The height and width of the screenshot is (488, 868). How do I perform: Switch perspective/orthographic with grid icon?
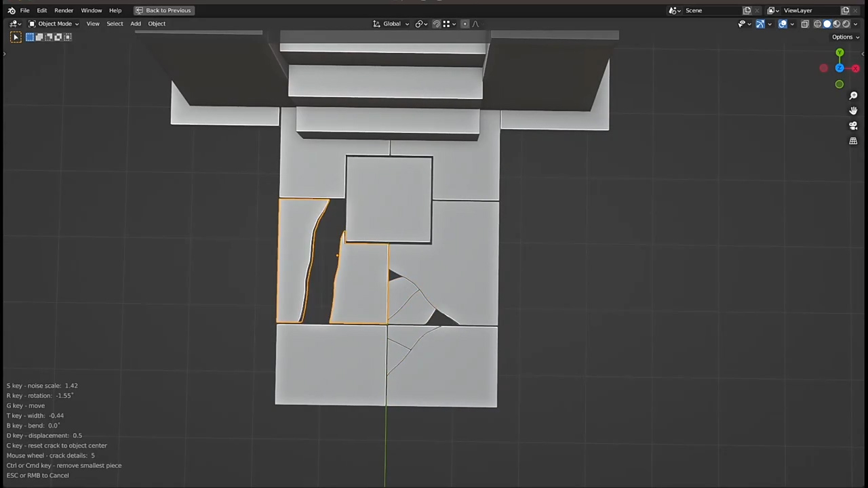(x=853, y=141)
